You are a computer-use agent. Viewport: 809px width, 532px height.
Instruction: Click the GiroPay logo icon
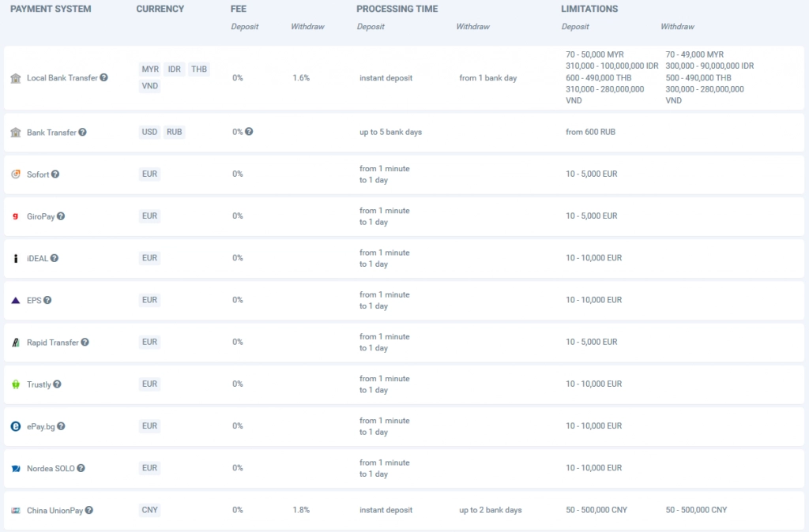(x=16, y=216)
